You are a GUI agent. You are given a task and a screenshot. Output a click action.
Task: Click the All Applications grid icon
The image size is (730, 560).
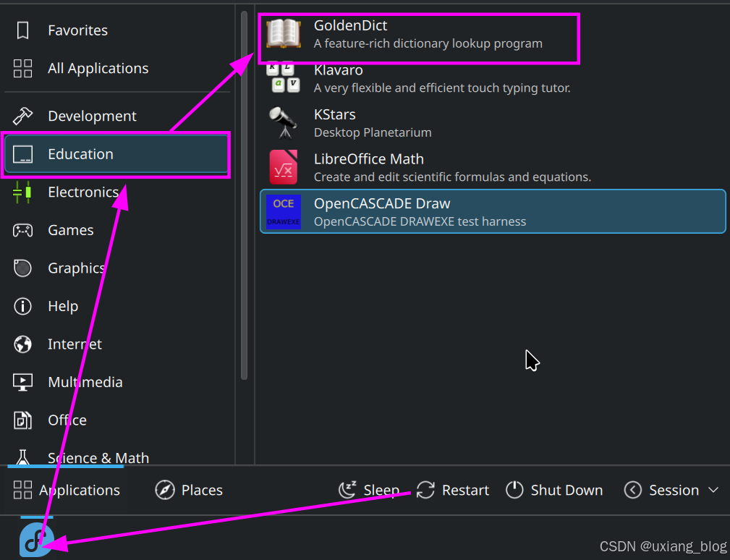pyautogui.click(x=22, y=69)
